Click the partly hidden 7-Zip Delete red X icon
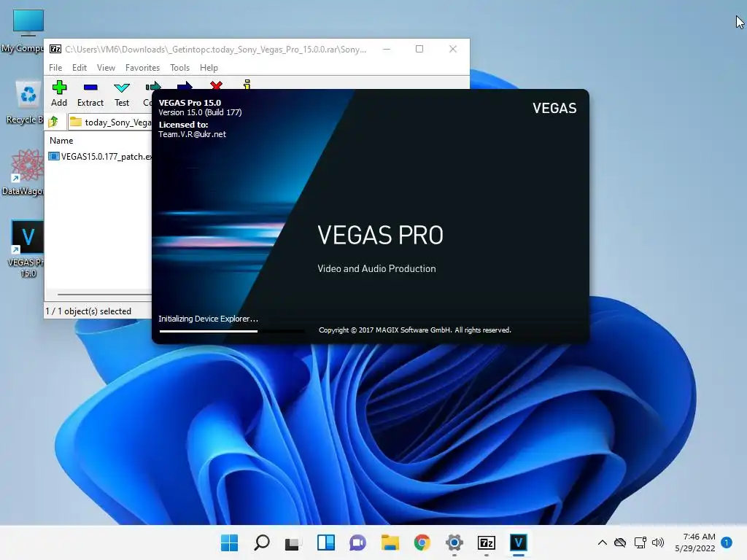This screenshot has width=747, height=560. (216, 85)
